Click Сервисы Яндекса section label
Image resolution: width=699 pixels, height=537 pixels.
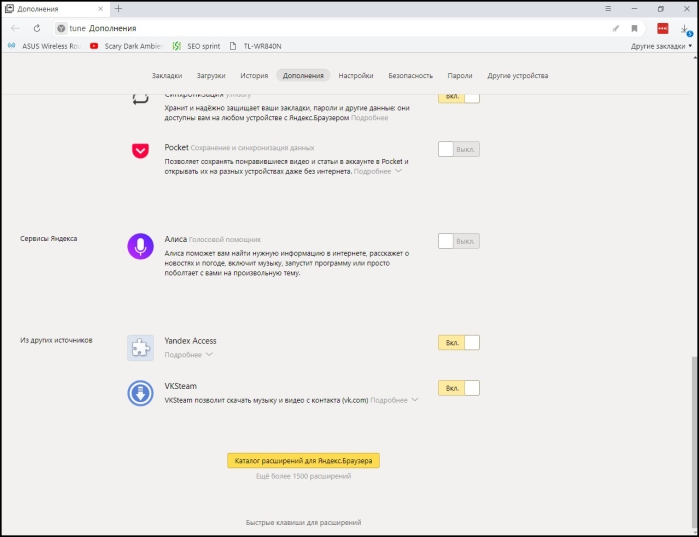click(49, 238)
